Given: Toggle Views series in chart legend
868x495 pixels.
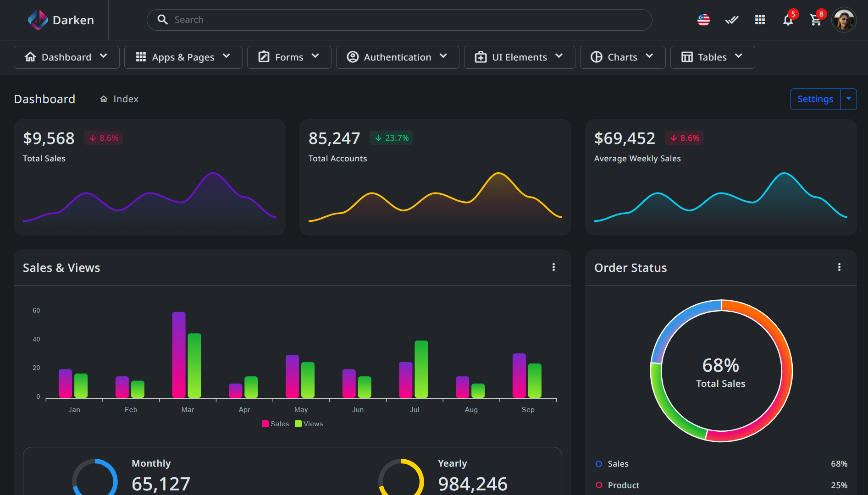Looking at the screenshot, I should (309, 424).
